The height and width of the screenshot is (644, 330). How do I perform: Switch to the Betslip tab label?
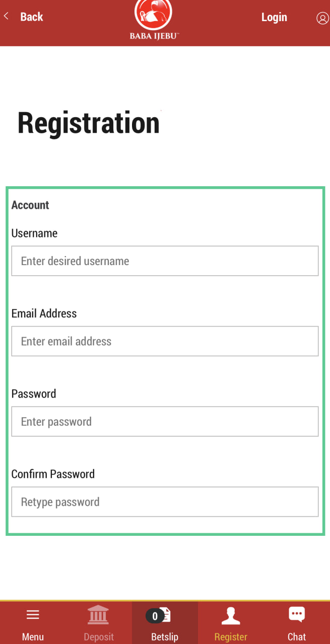point(165,636)
